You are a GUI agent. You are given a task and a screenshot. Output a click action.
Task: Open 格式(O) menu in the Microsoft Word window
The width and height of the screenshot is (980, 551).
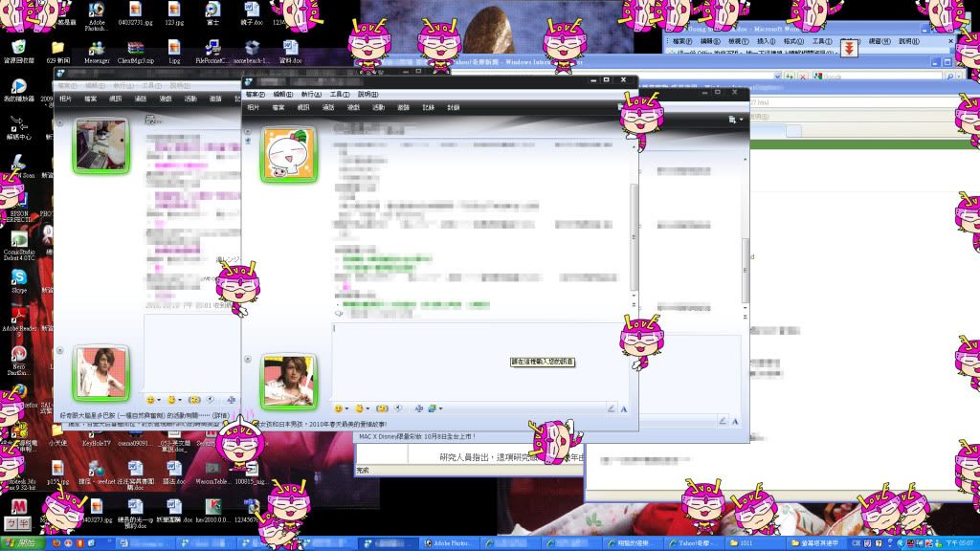tap(793, 41)
